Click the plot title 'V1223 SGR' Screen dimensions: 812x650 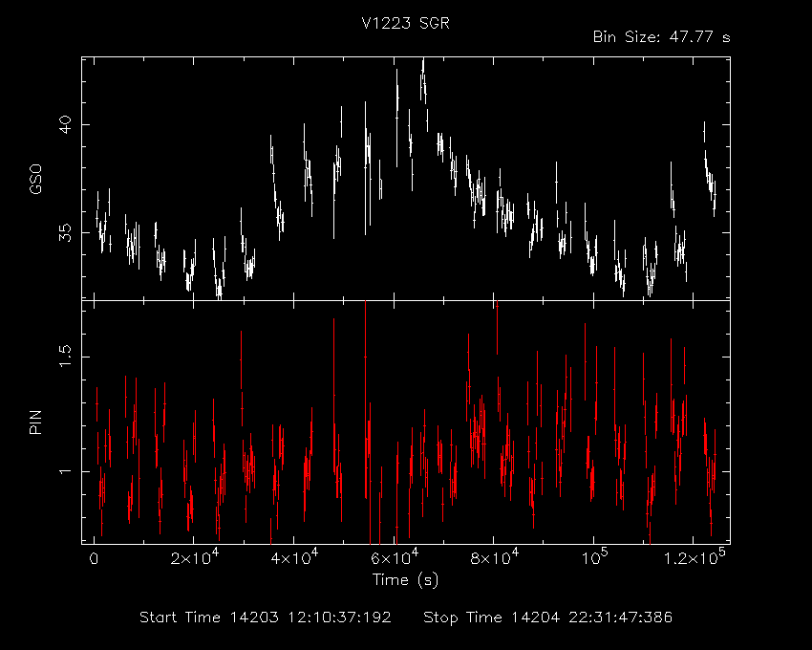tap(405, 23)
